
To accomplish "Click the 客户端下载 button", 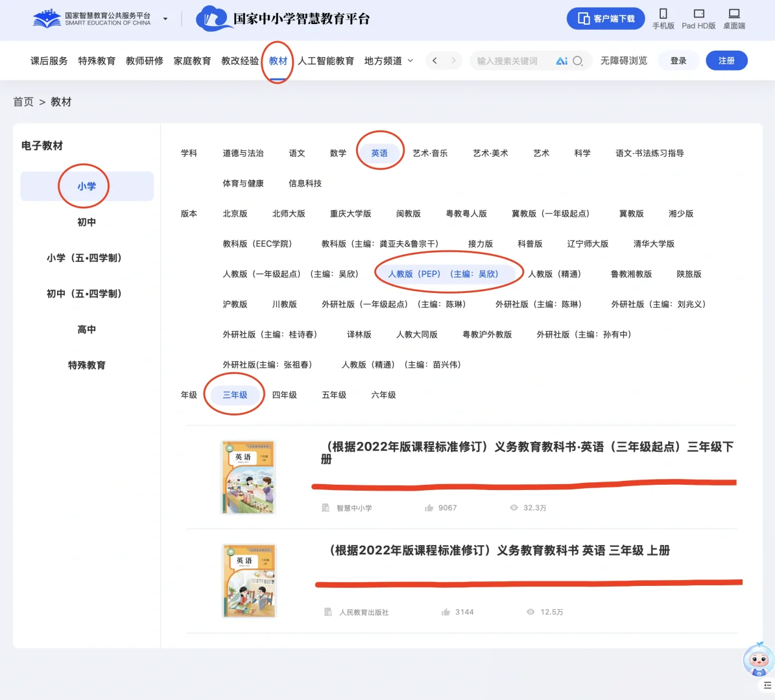I will 606,19.
